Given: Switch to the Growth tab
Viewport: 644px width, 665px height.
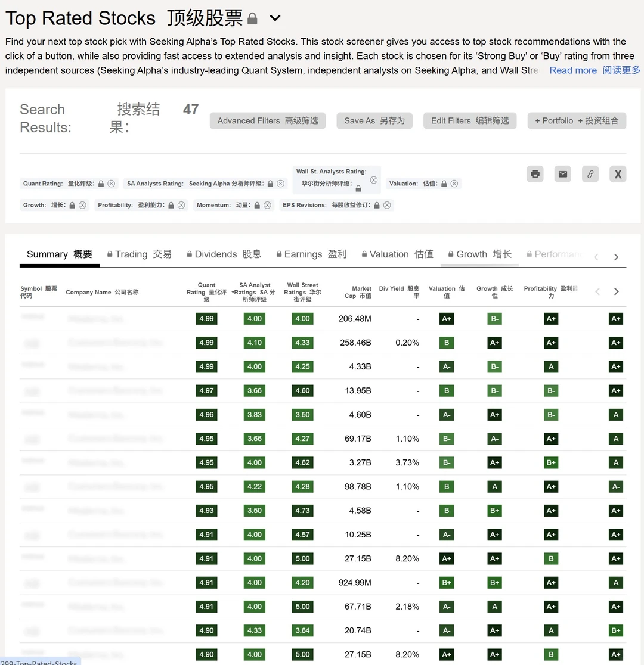Looking at the screenshot, I should coord(479,254).
